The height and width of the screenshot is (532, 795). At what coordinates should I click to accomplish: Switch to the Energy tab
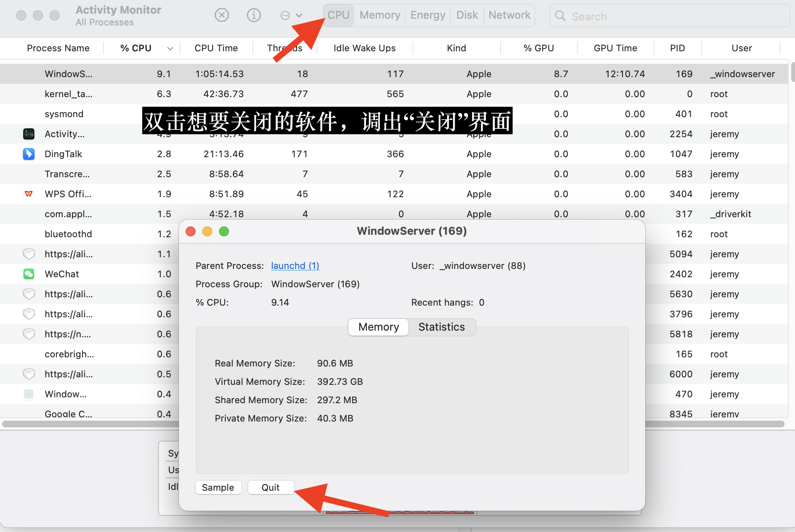pos(428,15)
